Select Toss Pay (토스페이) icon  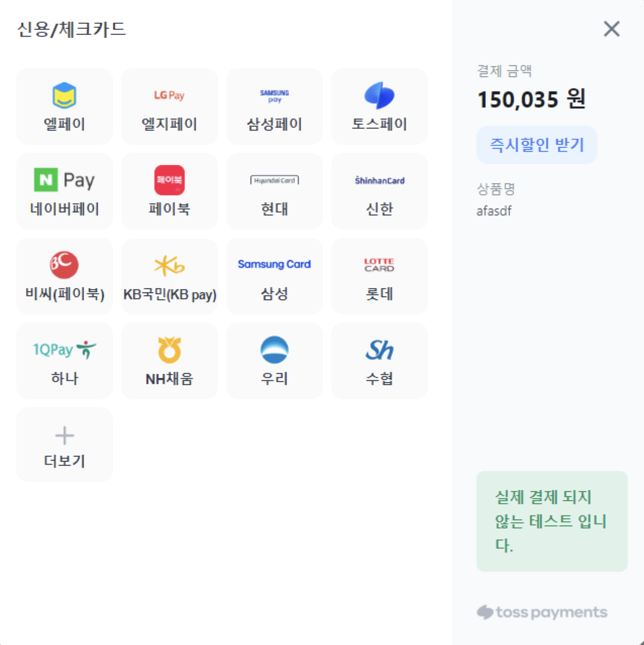[380, 106]
